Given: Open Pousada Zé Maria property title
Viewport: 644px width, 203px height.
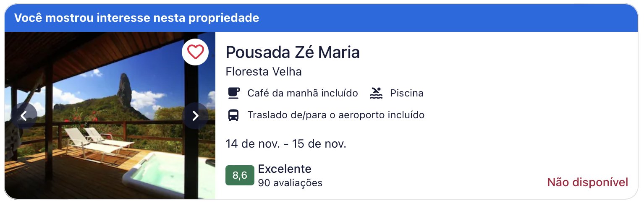Looking at the screenshot, I should click(293, 52).
